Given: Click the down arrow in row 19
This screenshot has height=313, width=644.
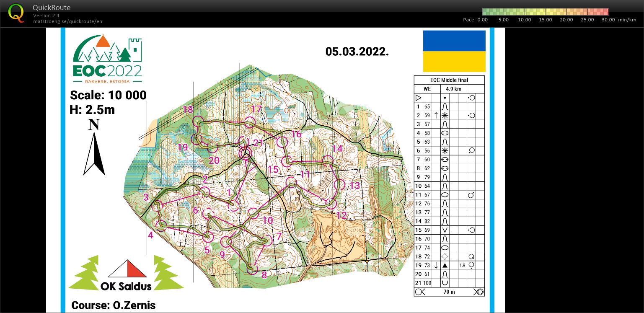Looking at the screenshot, I should 436,265.
